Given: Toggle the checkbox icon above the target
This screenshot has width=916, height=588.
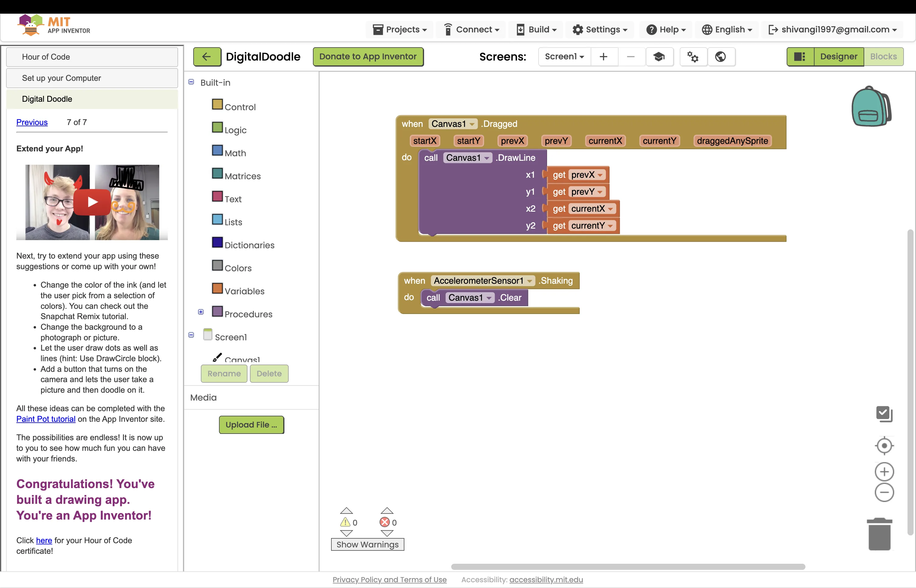Looking at the screenshot, I should [884, 414].
